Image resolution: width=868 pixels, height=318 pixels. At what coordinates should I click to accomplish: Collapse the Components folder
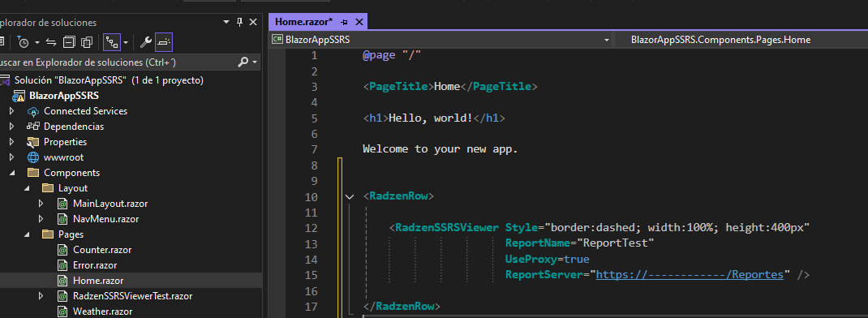(x=11, y=173)
